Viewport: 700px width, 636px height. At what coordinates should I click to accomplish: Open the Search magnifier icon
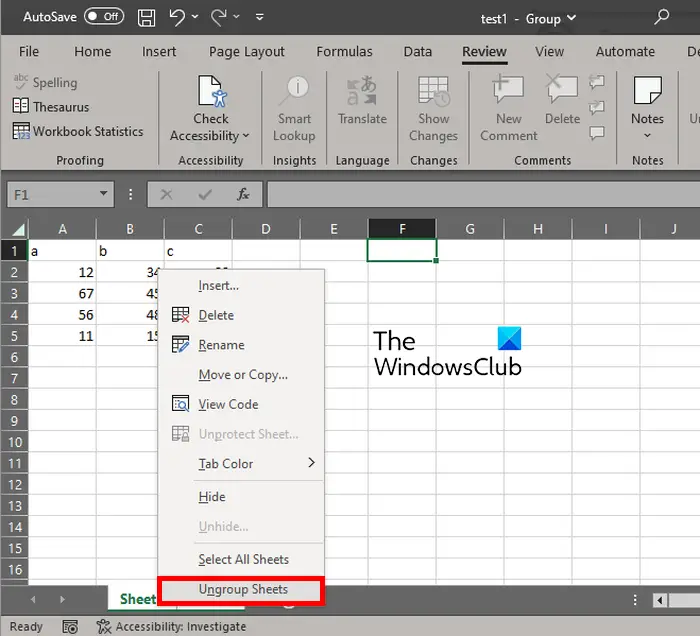pyautogui.click(x=661, y=17)
